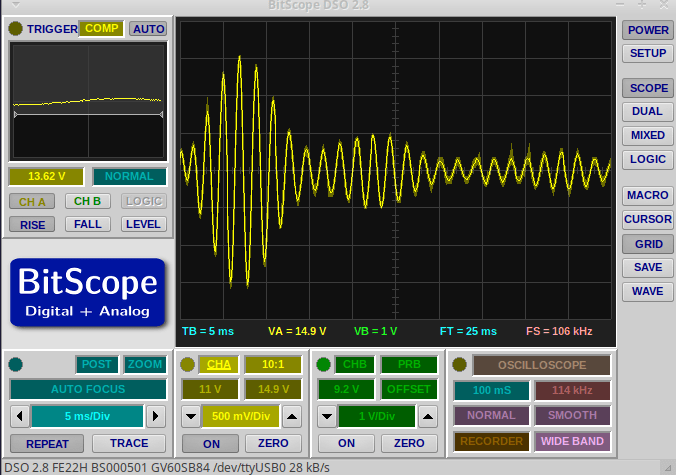Switch to LOGIC mode
676x475 pixels.
pos(648,159)
